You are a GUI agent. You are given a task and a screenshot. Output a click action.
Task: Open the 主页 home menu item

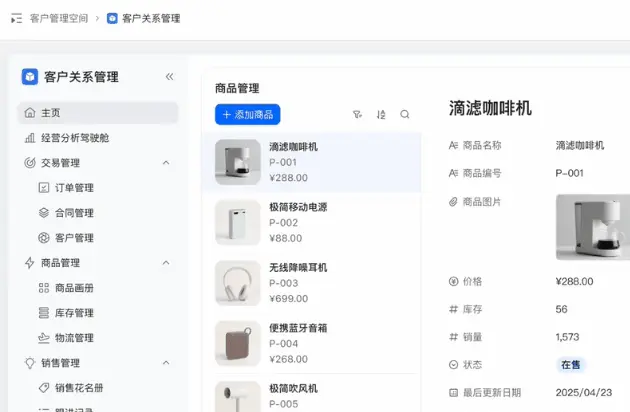[98, 113]
